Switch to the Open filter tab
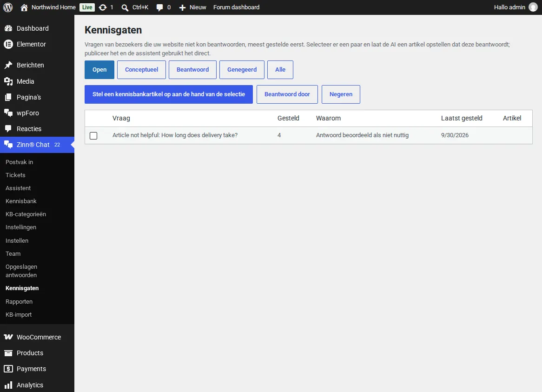Screen dimensions: 542x392 click(99, 69)
